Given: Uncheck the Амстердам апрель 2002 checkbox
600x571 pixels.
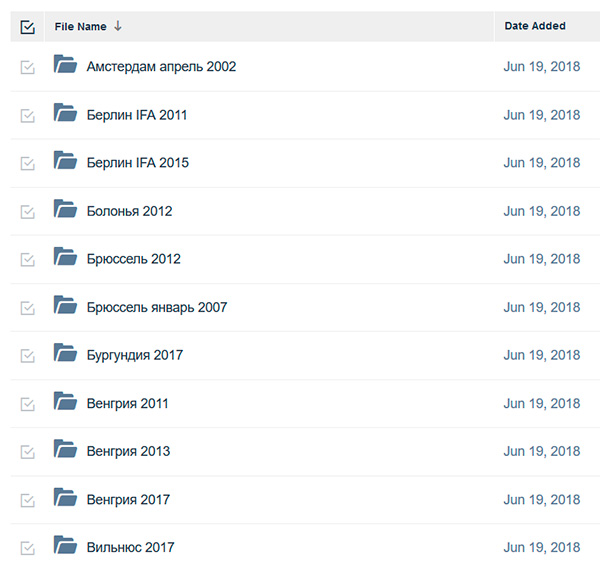Looking at the screenshot, I should (x=28, y=67).
